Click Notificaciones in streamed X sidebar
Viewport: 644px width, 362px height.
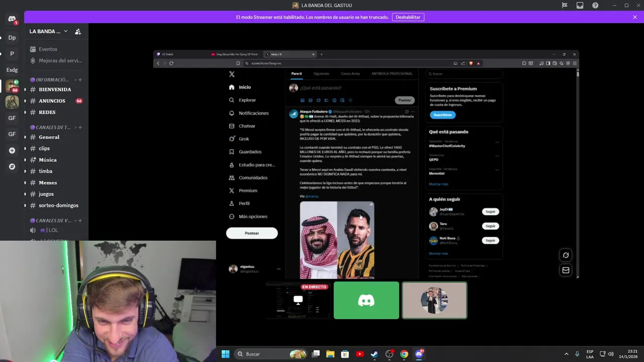(249, 113)
